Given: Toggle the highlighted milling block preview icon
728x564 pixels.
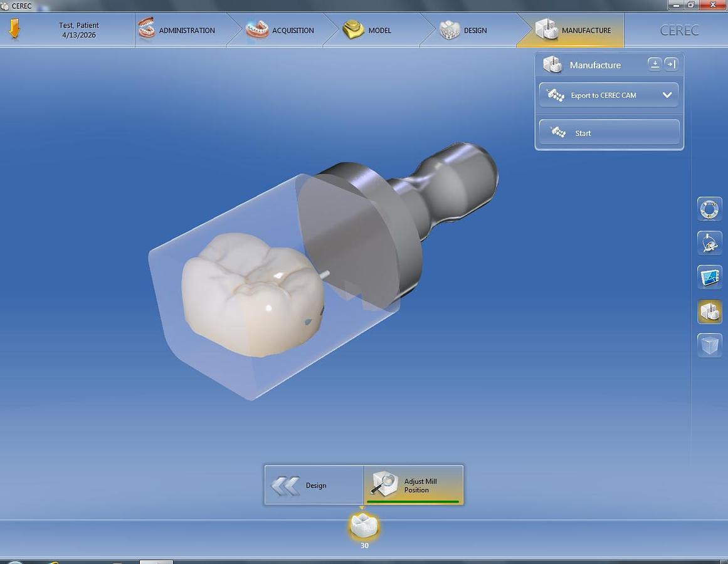Looking at the screenshot, I should tap(709, 311).
